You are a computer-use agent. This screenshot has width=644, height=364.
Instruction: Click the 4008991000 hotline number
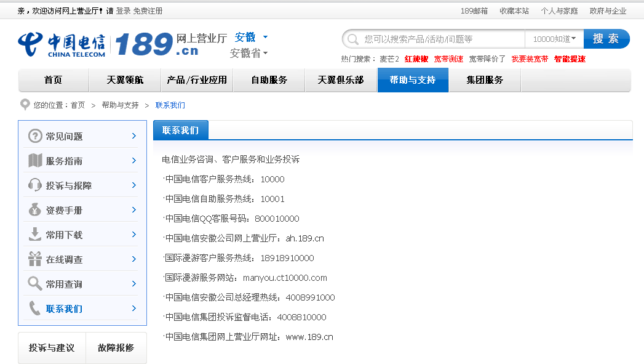(310, 297)
